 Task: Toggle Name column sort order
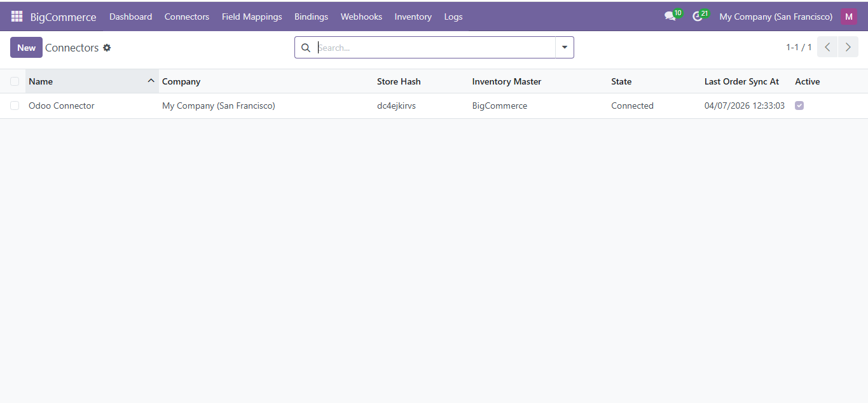(41, 81)
